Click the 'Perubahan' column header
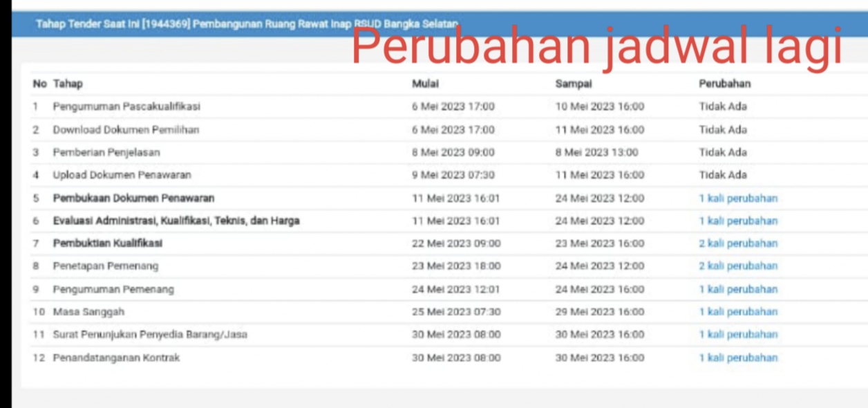 (725, 84)
